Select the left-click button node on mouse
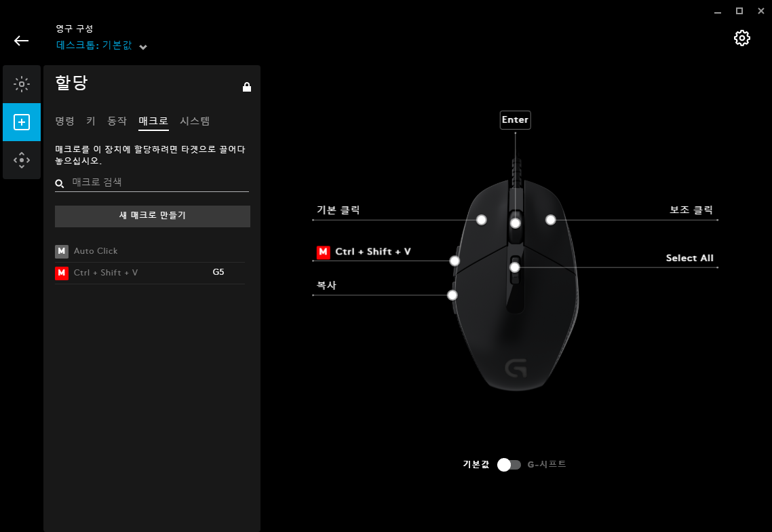Viewport: 772px width, 532px height. point(482,220)
